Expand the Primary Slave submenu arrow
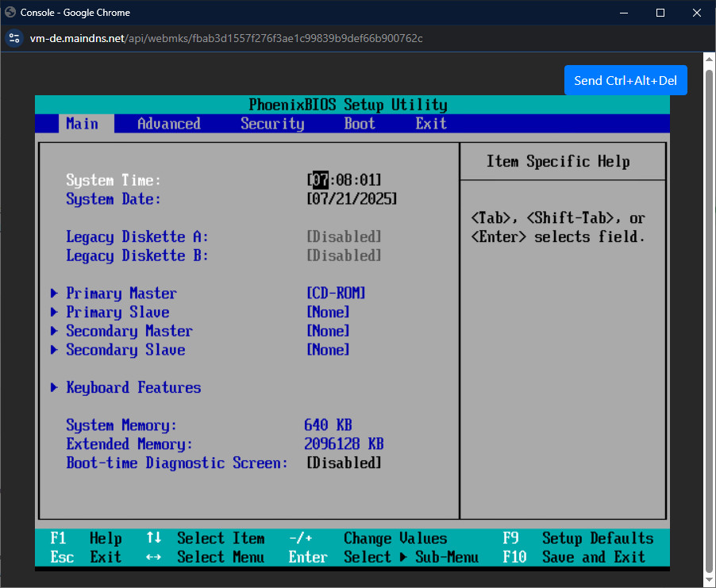716x588 pixels. (x=54, y=313)
